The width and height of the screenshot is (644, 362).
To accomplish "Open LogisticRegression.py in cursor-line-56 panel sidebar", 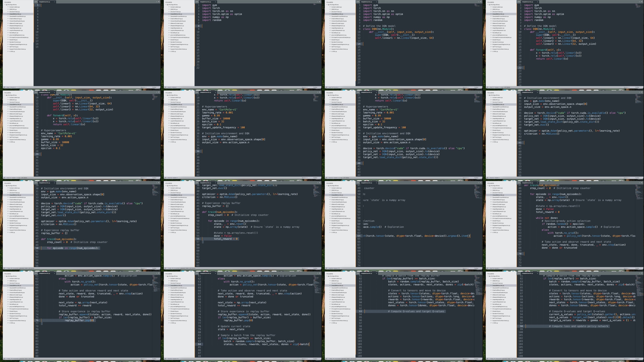I will tap(177, 211).
